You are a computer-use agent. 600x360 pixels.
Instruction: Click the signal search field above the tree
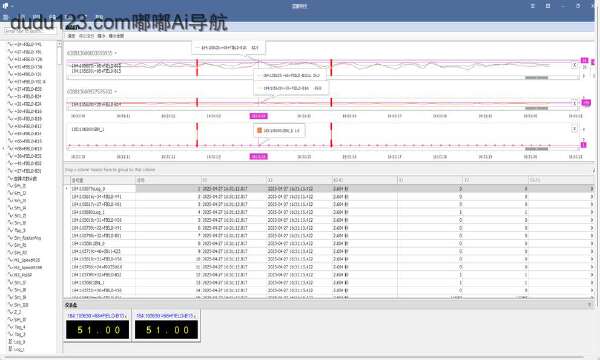click(x=29, y=30)
